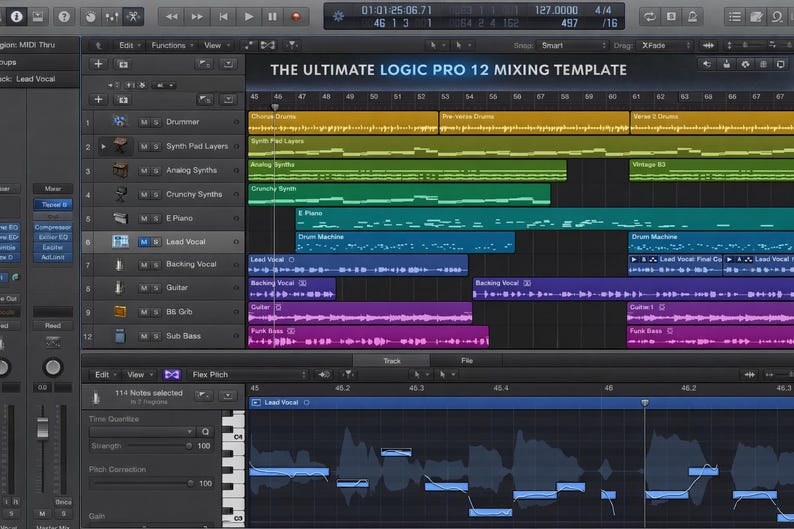The image size is (794, 529).
Task: Open the Compressor plug-in slot
Action: tap(53, 227)
